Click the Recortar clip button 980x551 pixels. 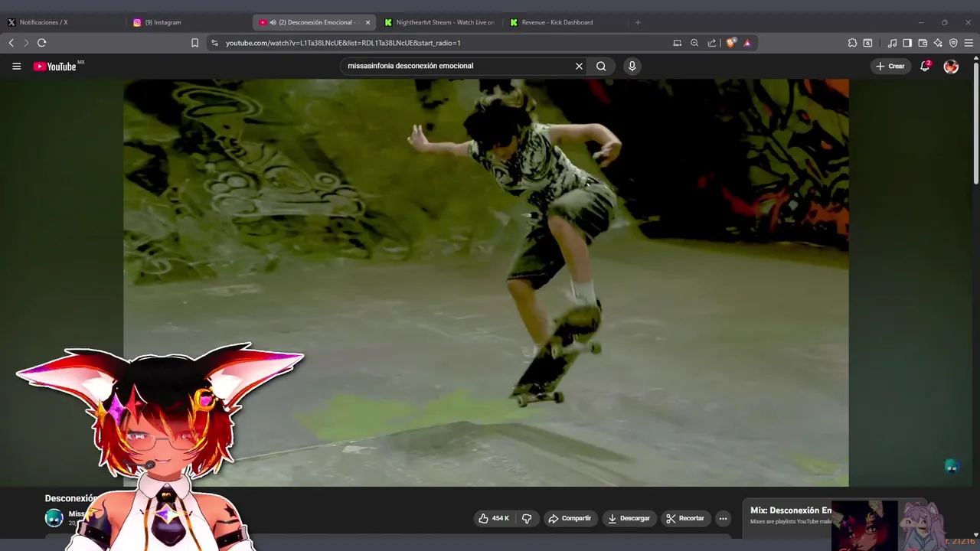click(685, 518)
